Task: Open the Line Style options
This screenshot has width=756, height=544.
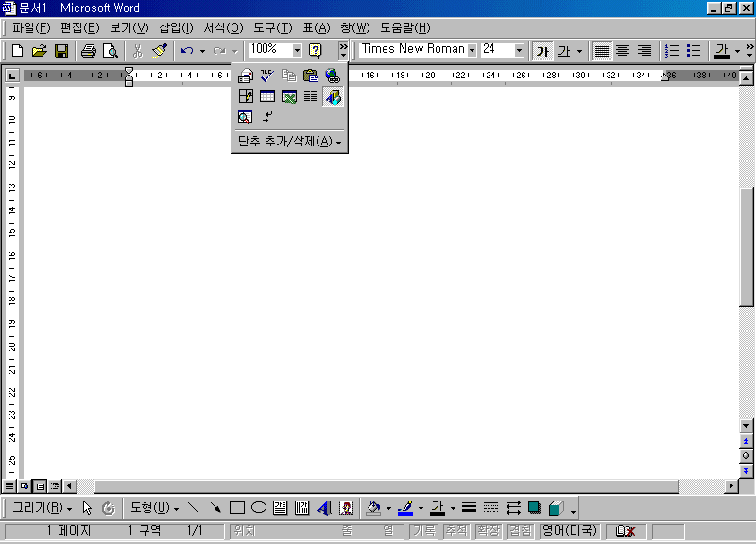Action: (469, 508)
